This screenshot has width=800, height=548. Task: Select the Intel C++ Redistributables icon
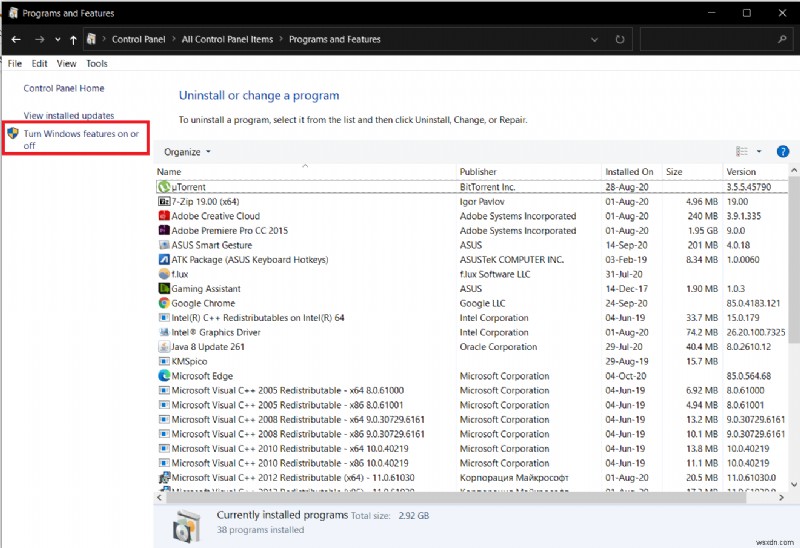(x=164, y=317)
